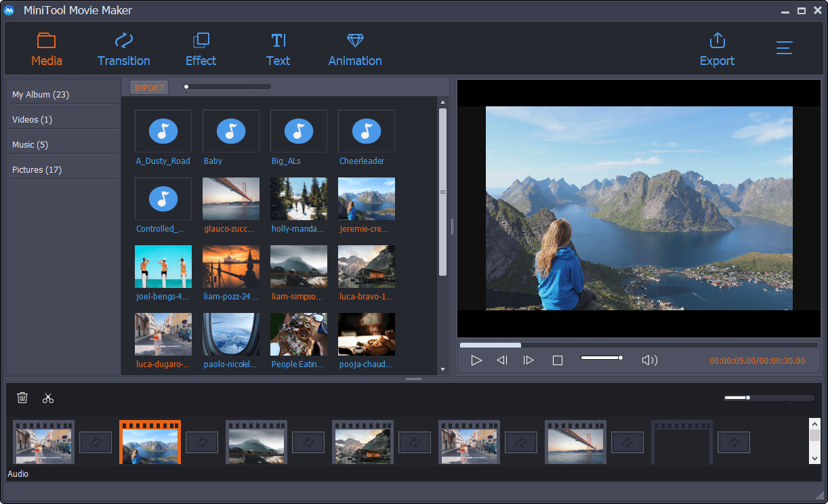
Task: Stop preview playback
Action: point(557,360)
